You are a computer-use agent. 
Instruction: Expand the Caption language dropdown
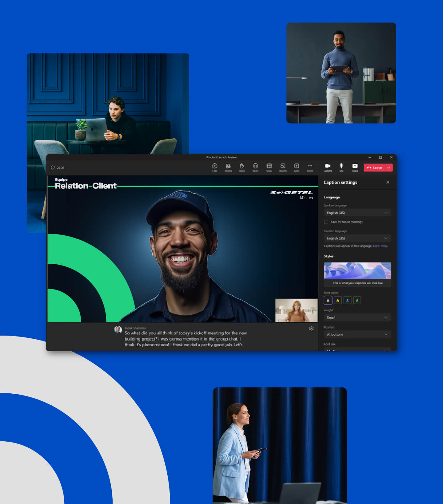[x=357, y=238]
